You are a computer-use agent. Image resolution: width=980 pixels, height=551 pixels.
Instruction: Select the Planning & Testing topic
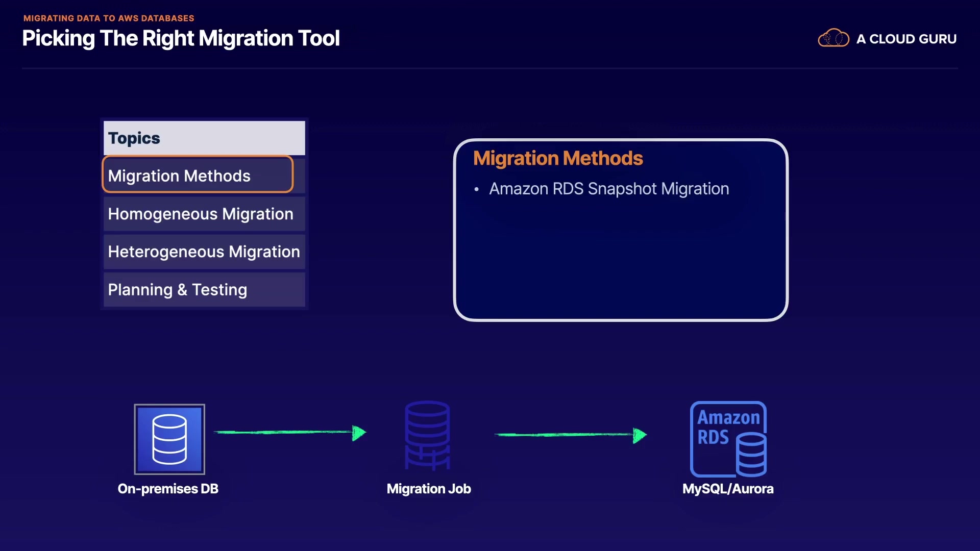coord(204,290)
